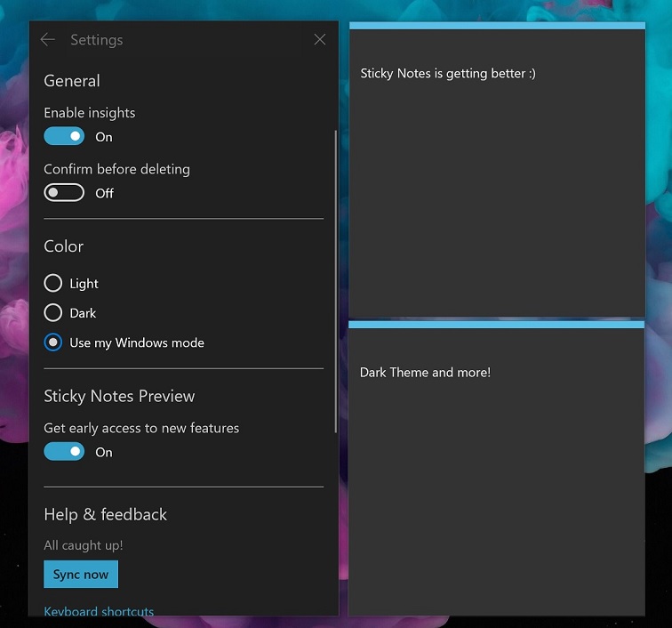Click the Settings title text
Screen dimensions: 672x628
96,40
